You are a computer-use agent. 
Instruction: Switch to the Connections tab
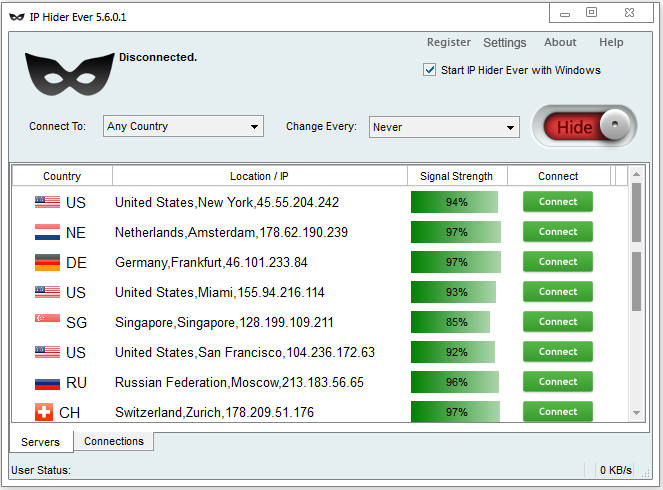tap(114, 441)
